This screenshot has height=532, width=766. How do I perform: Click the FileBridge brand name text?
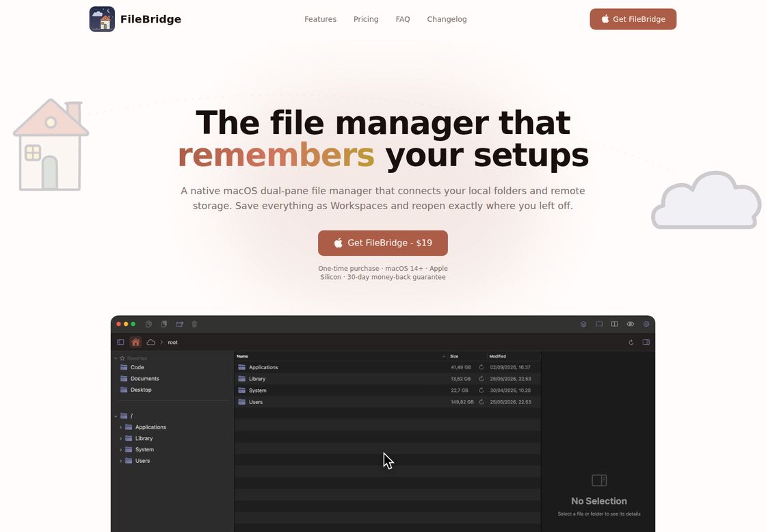(x=150, y=19)
